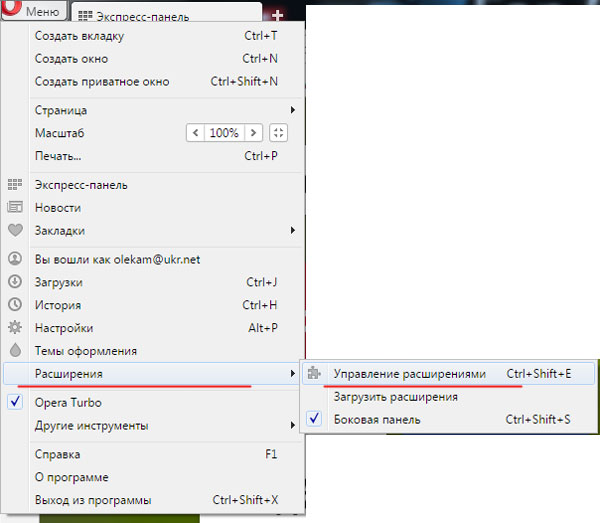This screenshot has width=600, height=523.
Task: Decrease zoom with the left arrow button
Action: coord(195,133)
